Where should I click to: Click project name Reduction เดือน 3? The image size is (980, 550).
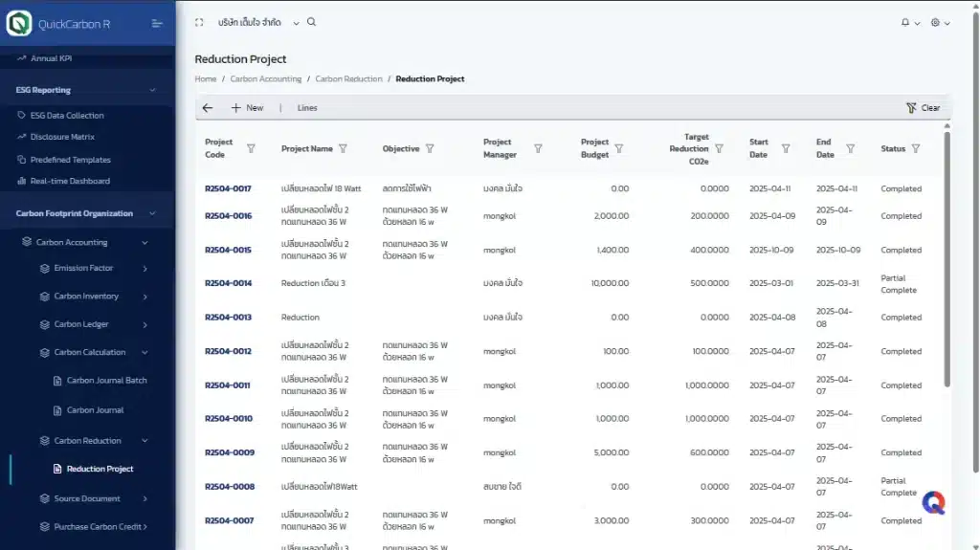pos(313,283)
